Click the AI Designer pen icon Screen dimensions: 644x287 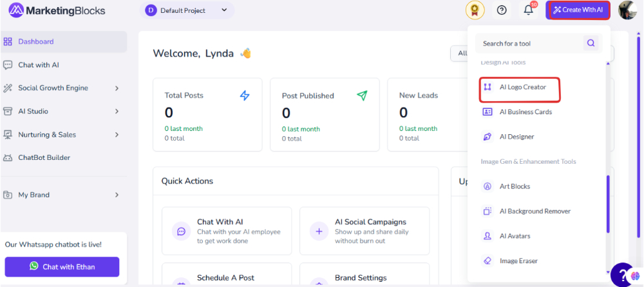488,137
